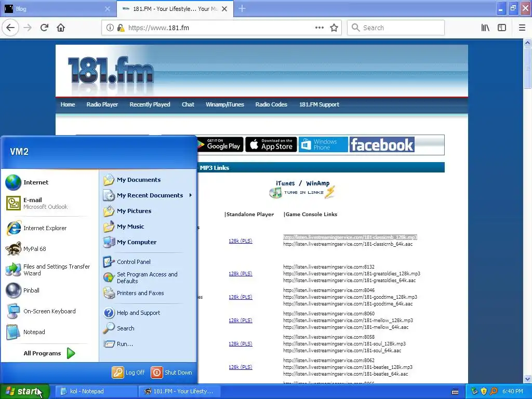Image resolution: width=532 pixels, height=399 pixels.
Task: Click 128k (PLS) link for soul row
Action: (240, 344)
